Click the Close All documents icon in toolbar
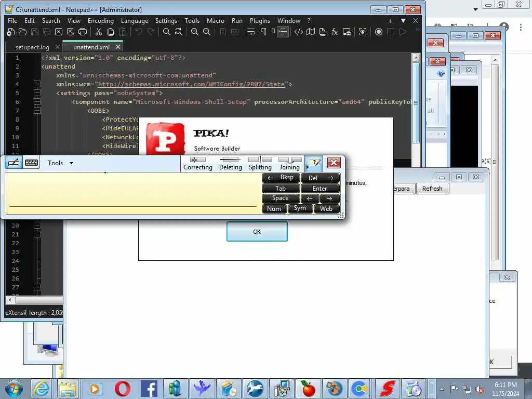Screen dimensions: 532x399 [70, 32]
